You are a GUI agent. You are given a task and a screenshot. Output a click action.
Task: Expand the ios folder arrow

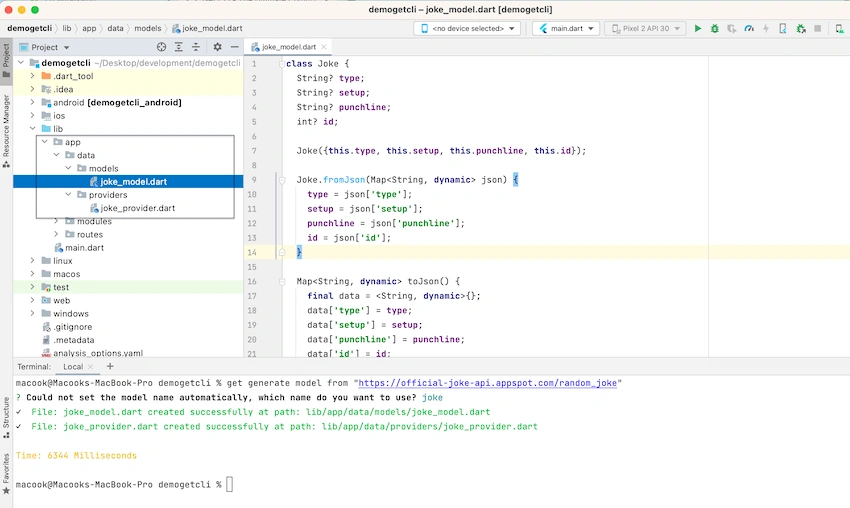click(x=33, y=115)
